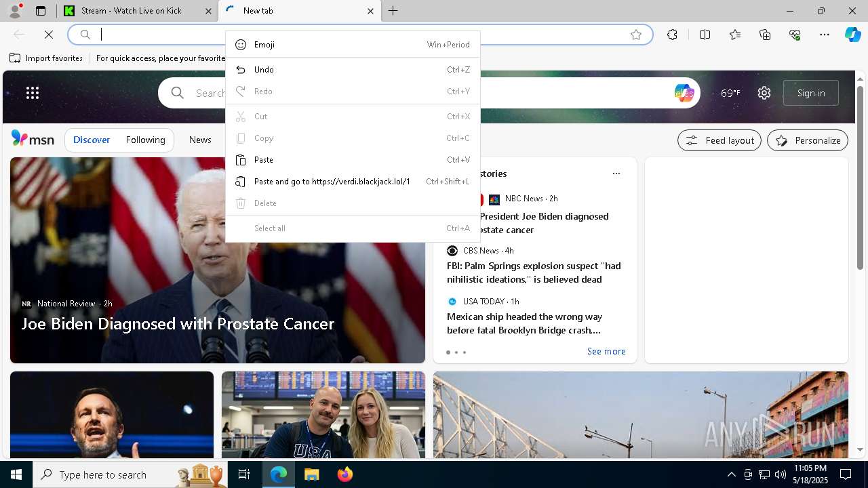Click the Personalize button
Screen dimensions: 868x488
(808, 140)
